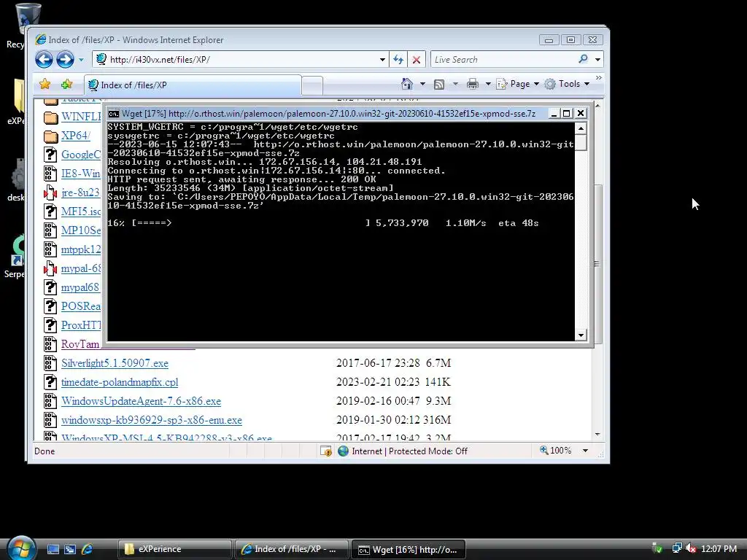Click the file icon beside windowsxp-kb936929-sp3-x86-enu.exe

(x=50, y=420)
